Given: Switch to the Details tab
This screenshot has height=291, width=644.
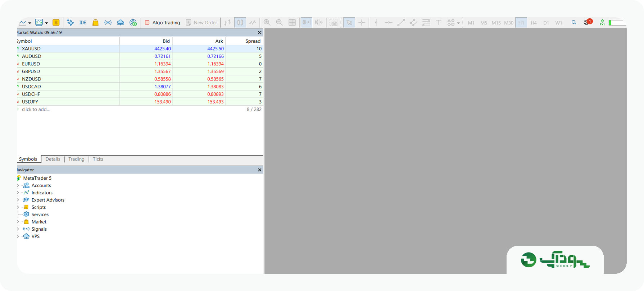Looking at the screenshot, I should tap(53, 159).
